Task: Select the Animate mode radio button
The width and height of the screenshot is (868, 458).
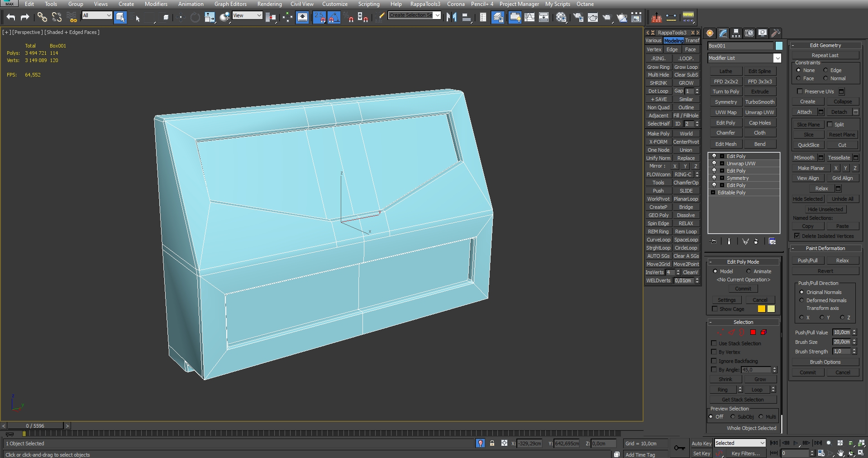Action: [749, 271]
